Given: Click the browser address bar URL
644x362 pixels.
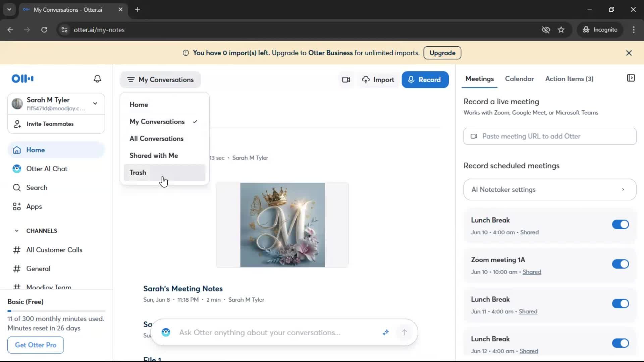Looking at the screenshot, I should (99, 30).
